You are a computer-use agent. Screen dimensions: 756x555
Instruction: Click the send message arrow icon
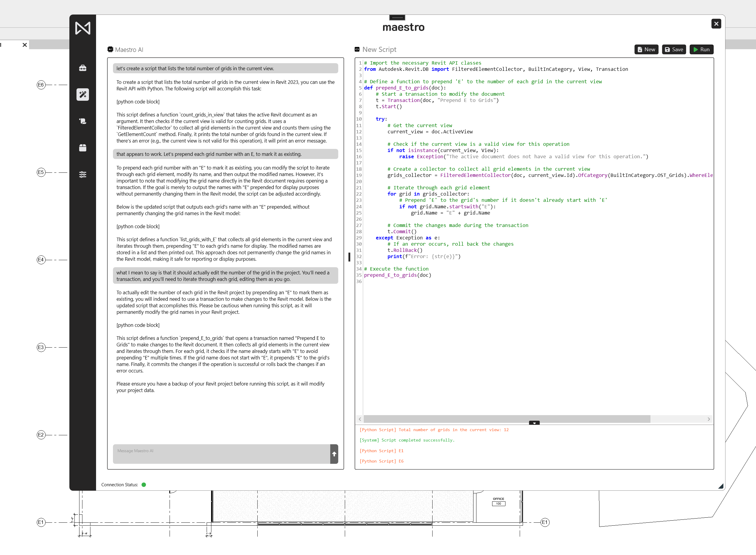click(x=334, y=454)
